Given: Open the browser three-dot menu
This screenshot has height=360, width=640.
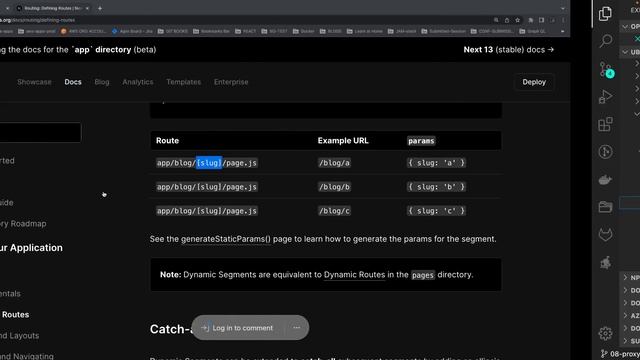Looking at the screenshot, I should pyautogui.click(x=563, y=20).
